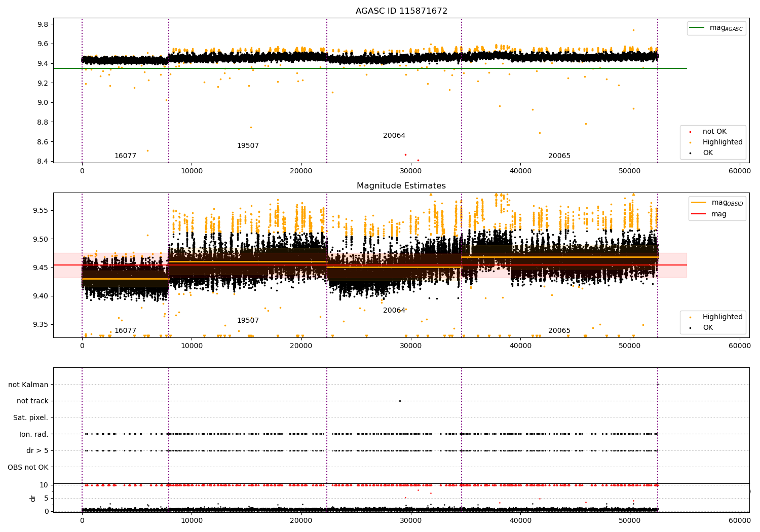
Task: Click OBSID label 19507 in the Magnitude Estimates plot
Action: [x=248, y=320]
